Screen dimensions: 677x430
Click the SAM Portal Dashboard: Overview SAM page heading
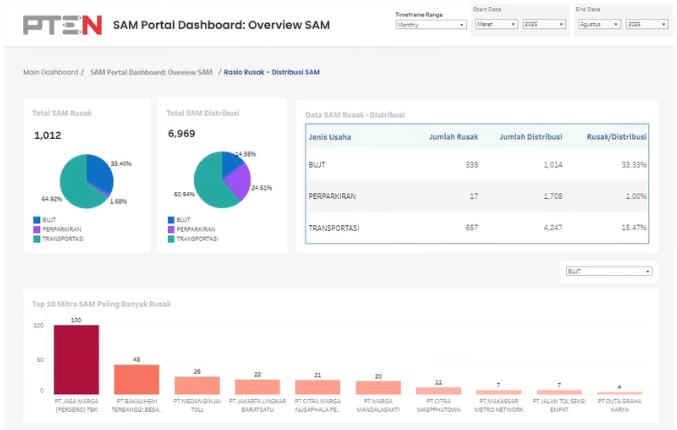[x=221, y=25]
